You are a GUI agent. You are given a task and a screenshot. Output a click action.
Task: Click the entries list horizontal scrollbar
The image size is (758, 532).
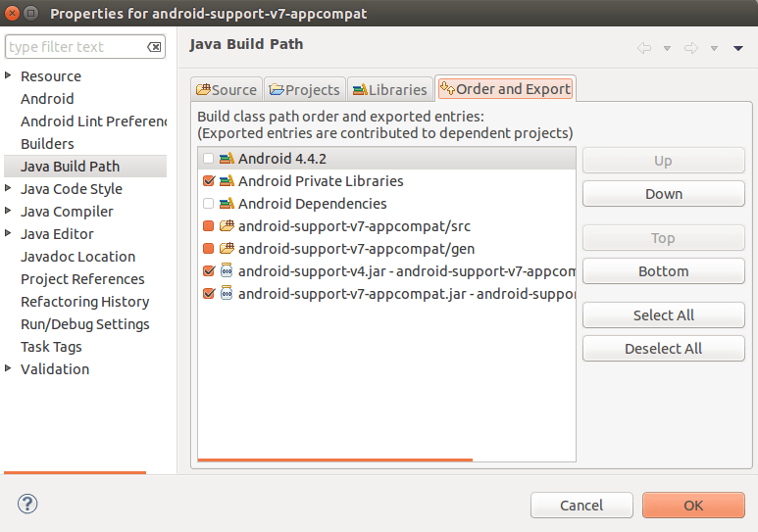(x=335, y=459)
